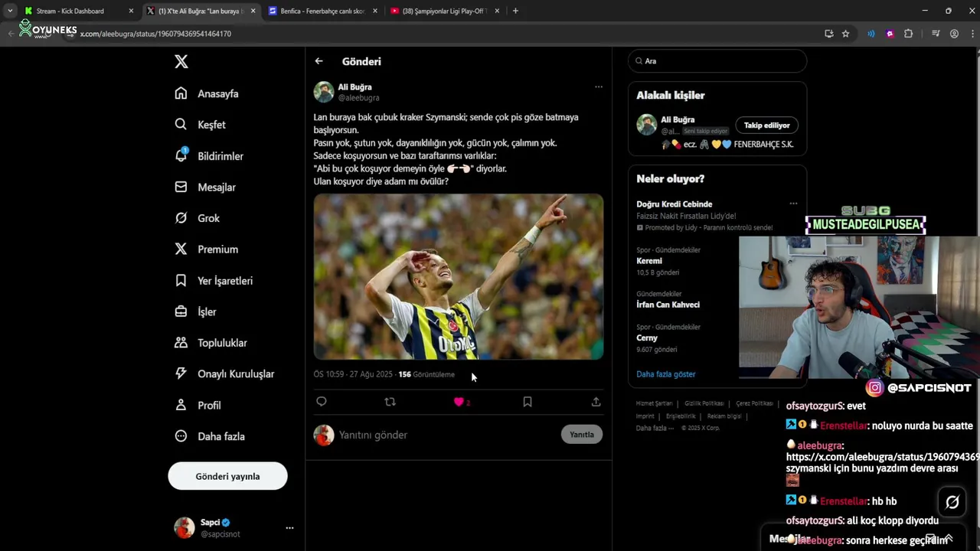980x551 pixels.
Task: Open Anasayfa home page
Action: (207, 93)
